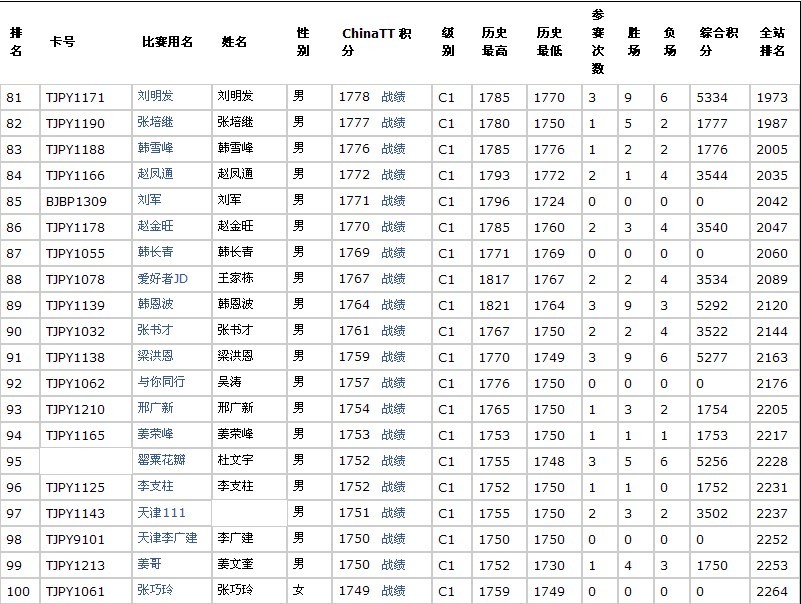View 战绩 record for rank 93 row
This screenshot has height=604, width=801.
coord(393,409)
